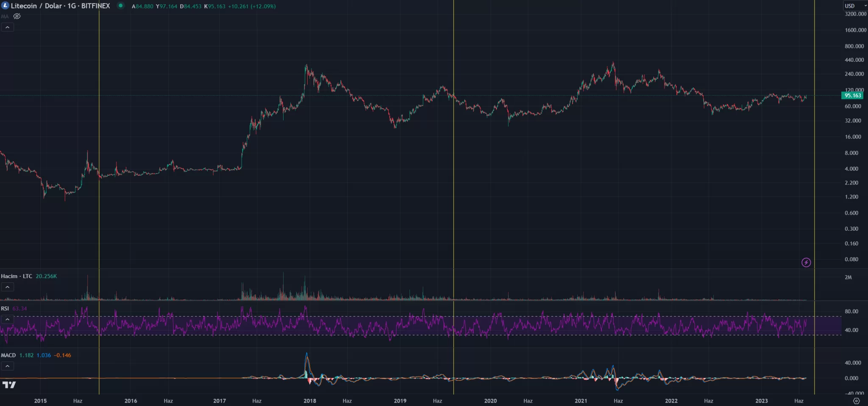Click the 2018 label on time axis

pos(309,400)
